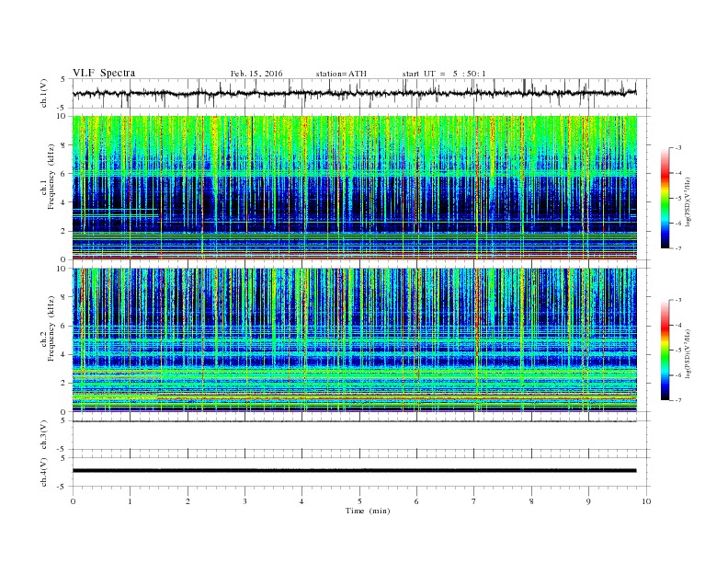Click the 'Time (min)' axis label

point(368,511)
